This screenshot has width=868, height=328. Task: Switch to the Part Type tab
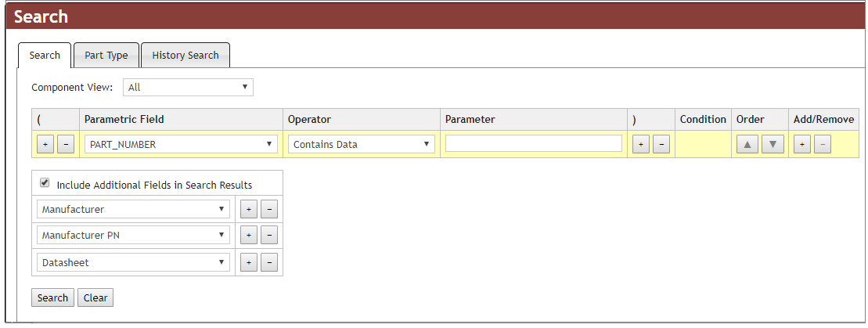(106, 56)
